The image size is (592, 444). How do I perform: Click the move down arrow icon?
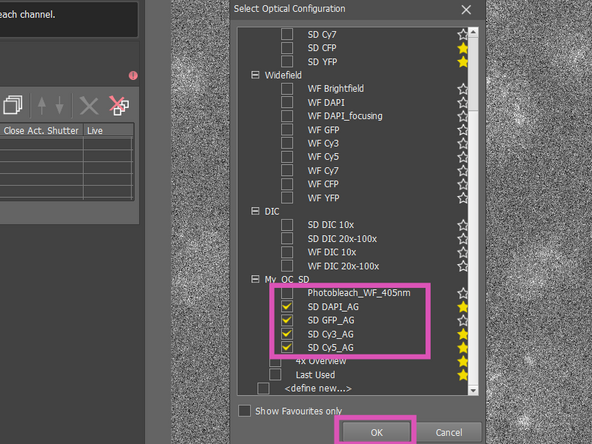coord(59,105)
